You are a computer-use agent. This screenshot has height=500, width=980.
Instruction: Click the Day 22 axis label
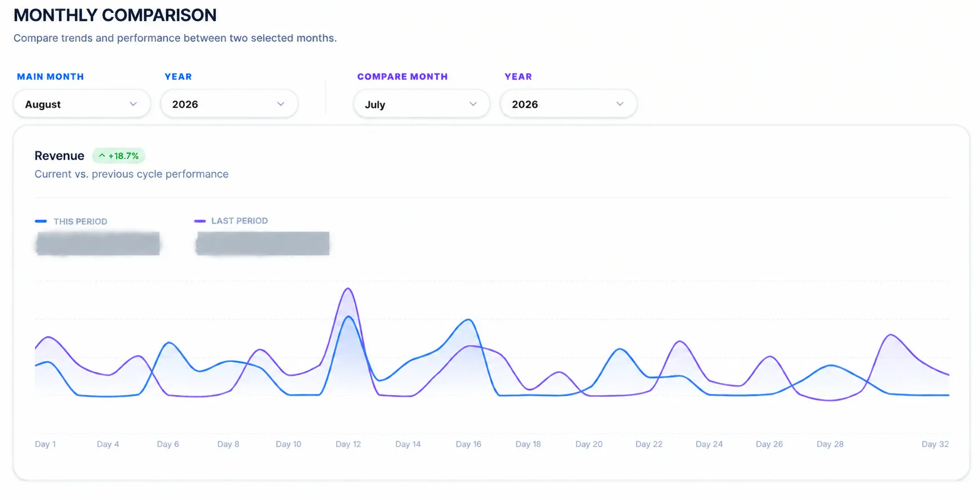(x=649, y=444)
